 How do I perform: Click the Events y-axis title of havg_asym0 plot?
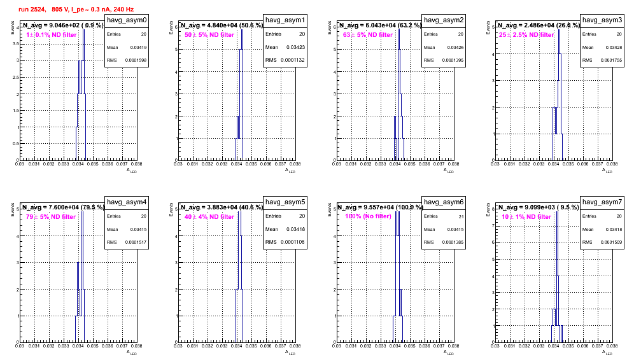coord(13,27)
